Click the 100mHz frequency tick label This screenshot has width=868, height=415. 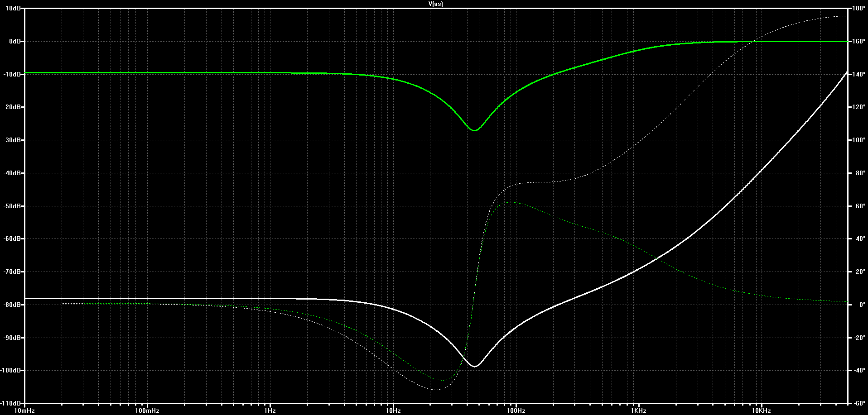[148, 411]
